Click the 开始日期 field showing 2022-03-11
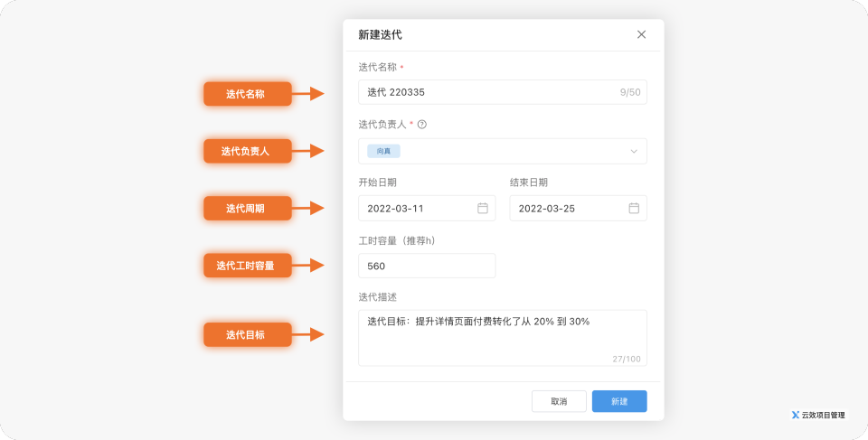The height and width of the screenshot is (440, 868). pos(418,209)
